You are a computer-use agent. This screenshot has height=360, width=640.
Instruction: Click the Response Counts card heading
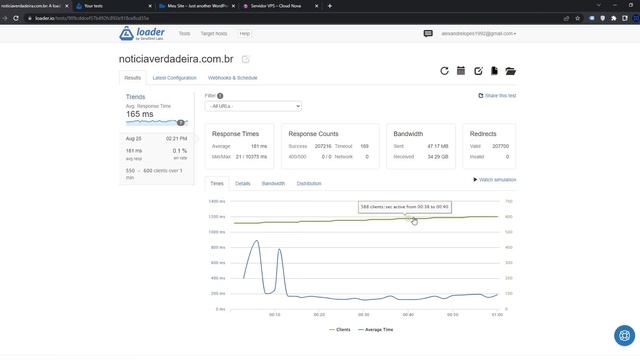313,134
